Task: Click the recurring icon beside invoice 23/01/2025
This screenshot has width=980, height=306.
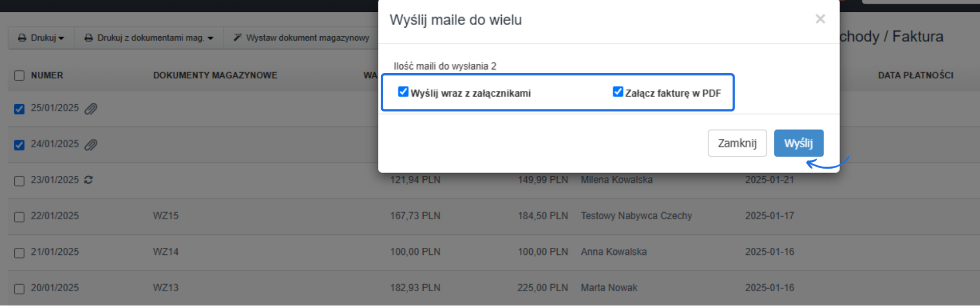Action: click(x=89, y=180)
